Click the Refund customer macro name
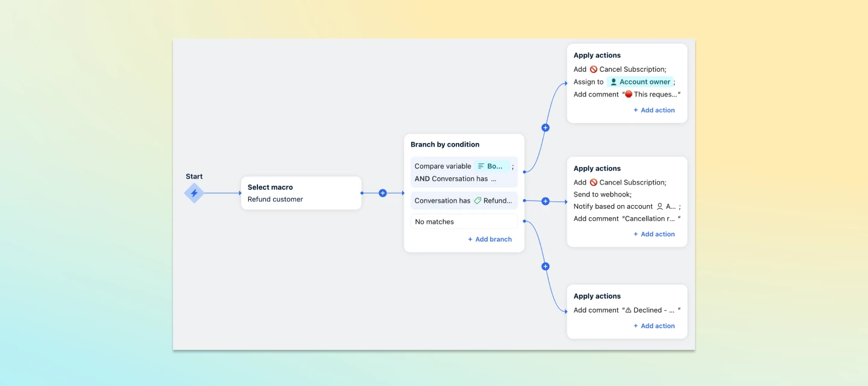Image resolution: width=868 pixels, height=386 pixels. [x=275, y=199]
